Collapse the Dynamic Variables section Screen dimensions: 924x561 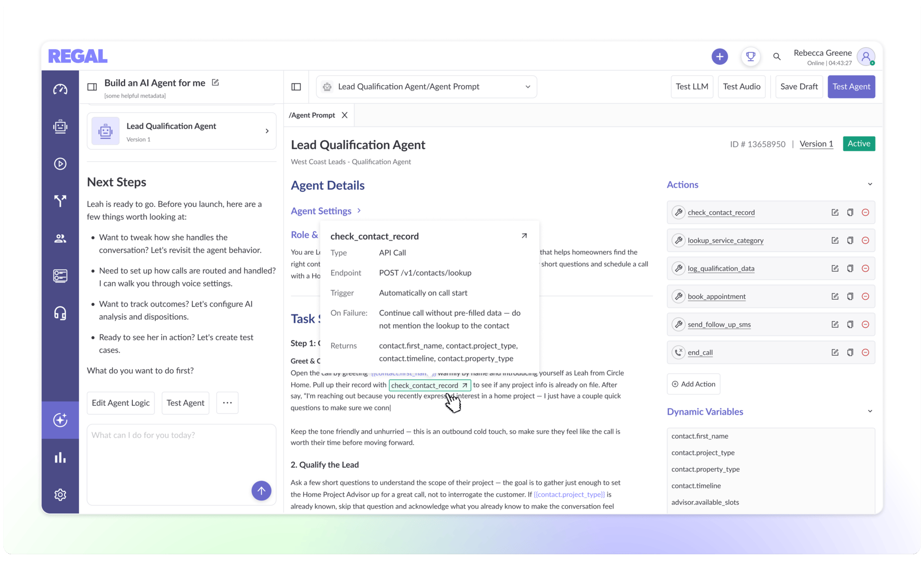[870, 412]
